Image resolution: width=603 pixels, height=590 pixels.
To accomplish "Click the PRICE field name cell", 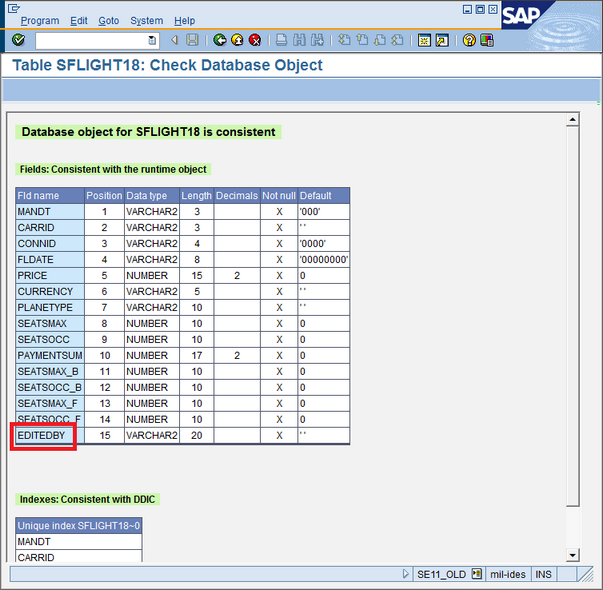I will pos(50,275).
